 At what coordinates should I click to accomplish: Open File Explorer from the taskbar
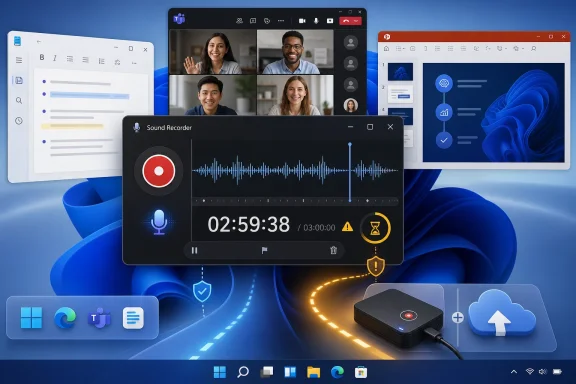coord(313,372)
